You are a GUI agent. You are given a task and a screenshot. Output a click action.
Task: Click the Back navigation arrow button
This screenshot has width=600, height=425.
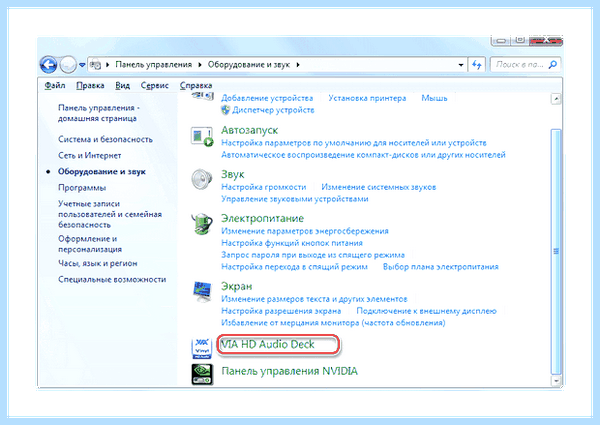pos(49,65)
